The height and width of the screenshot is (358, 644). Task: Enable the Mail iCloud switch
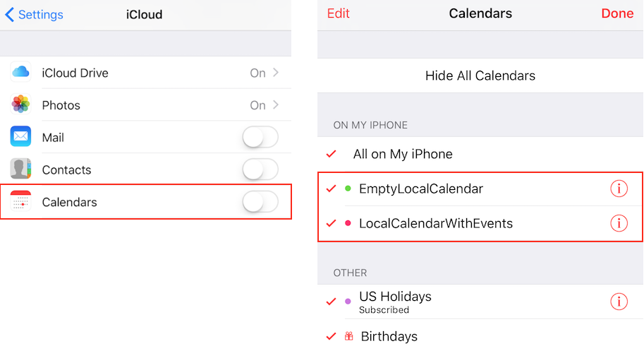coord(260,137)
